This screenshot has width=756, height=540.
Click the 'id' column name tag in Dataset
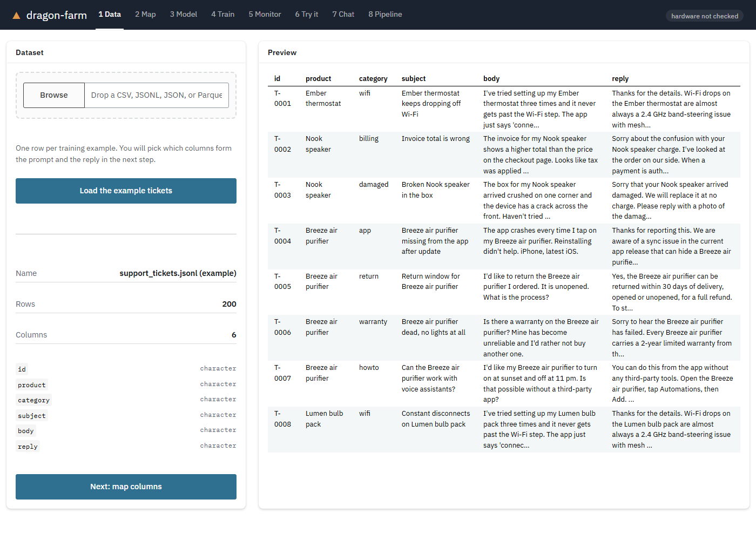tap(22, 369)
